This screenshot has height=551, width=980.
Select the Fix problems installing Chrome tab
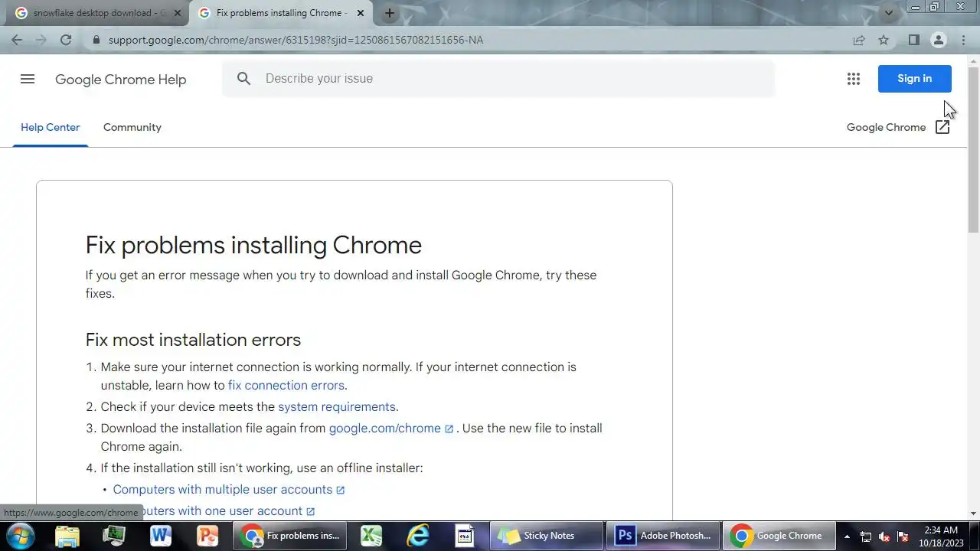(x=282, y=13)
